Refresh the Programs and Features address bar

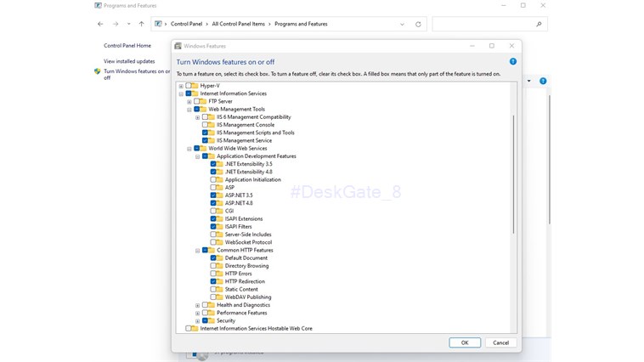click(418, 25)
